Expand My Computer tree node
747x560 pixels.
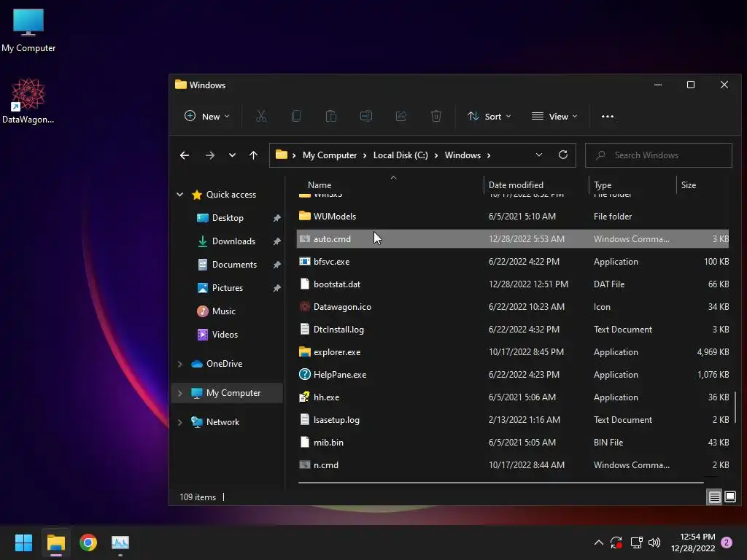(x=179, y=393)
